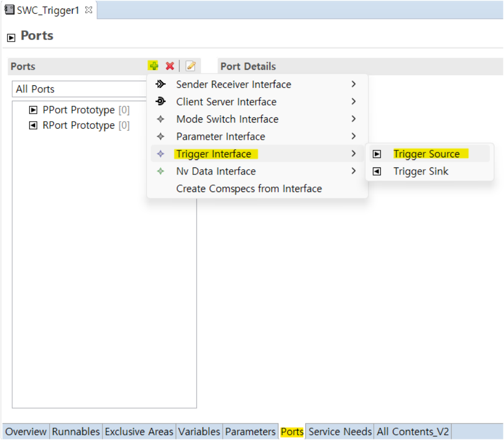Open Parameter Interface submenu
504x440 pixels.
pyautogui.click(x=257, y=136)
